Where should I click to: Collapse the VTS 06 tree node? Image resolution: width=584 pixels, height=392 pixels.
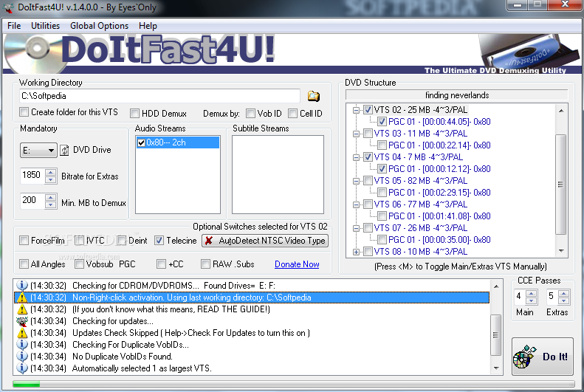click(356, 204)
